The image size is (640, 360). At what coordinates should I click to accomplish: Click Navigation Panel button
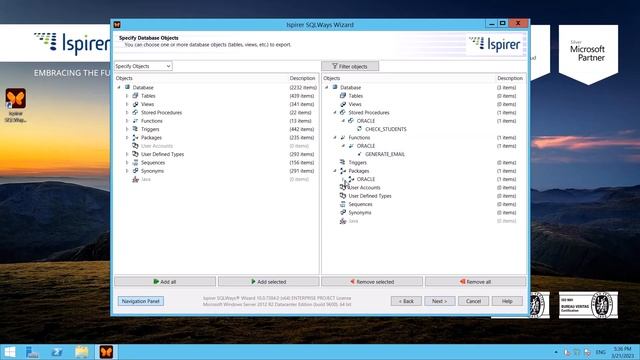point(141,301)
